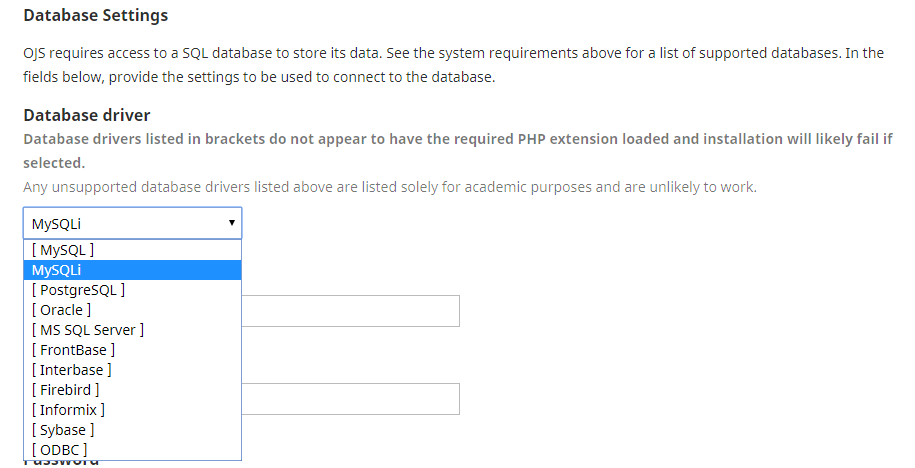Click the partially hidden Password label

[x=62, y=463]
